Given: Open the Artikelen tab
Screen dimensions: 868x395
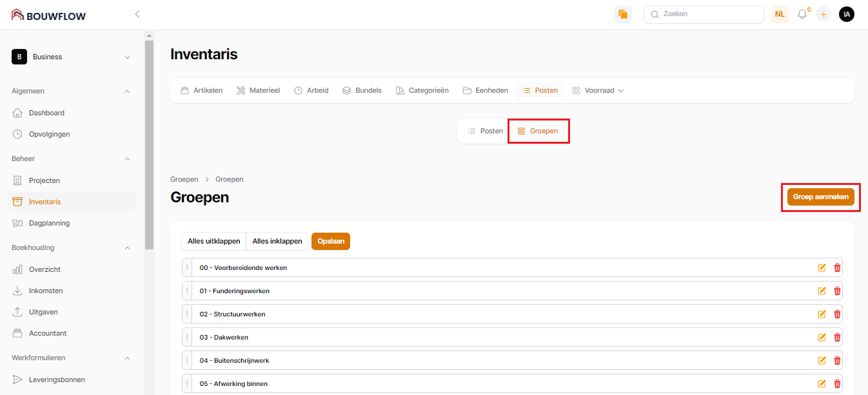Looking at the screenshot, I should 201,91.
